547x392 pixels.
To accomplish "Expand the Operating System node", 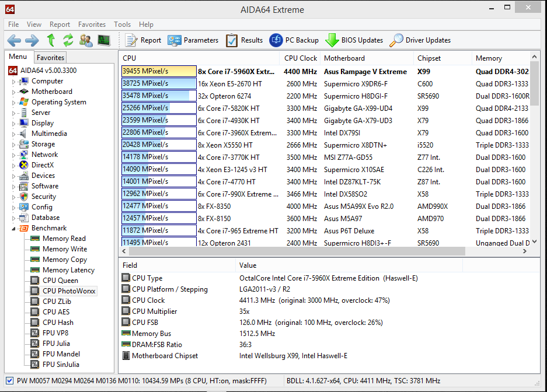I will click(x=13, y=103).
